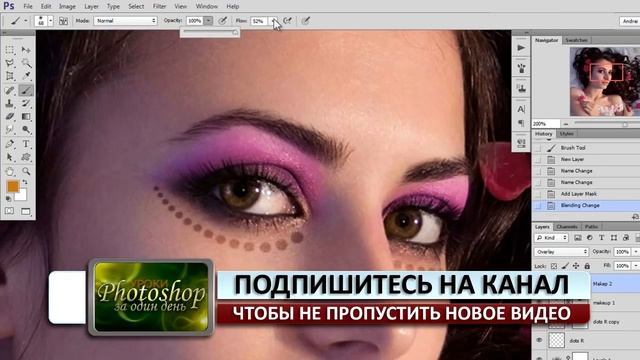Select the Dodge tool
The width and height of the screenshot is (640, 360).
point(26,130)
